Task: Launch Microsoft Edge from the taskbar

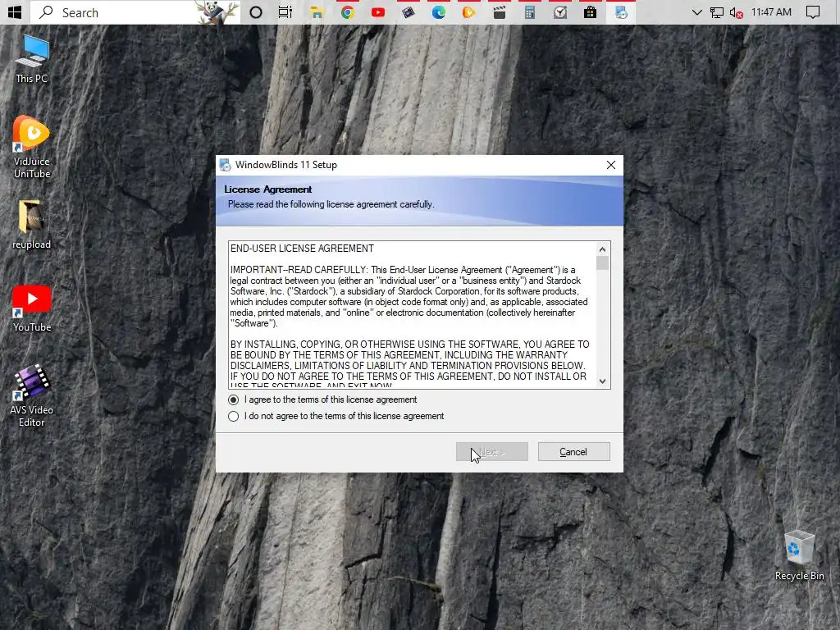Action: [438, 11]
